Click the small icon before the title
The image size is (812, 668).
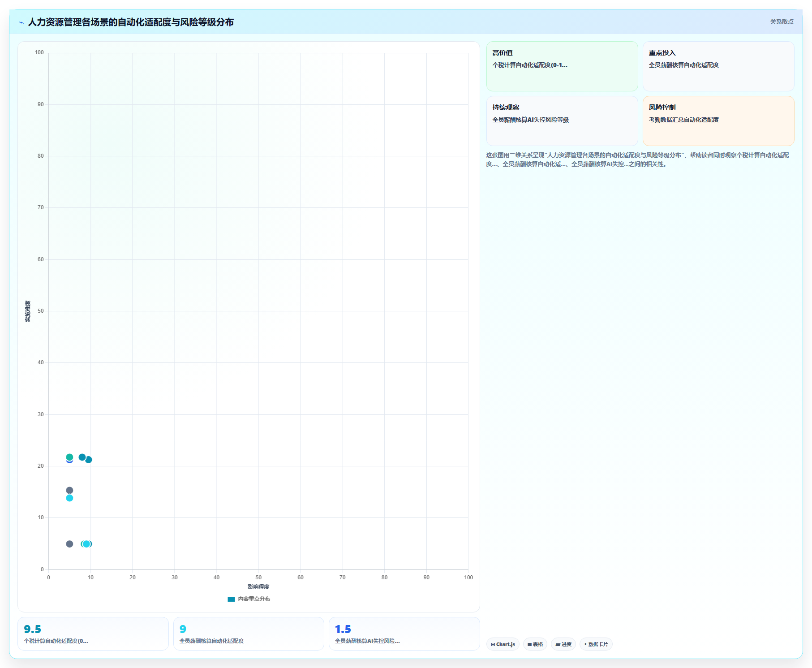pyautogui.click(x=21, y=22)
